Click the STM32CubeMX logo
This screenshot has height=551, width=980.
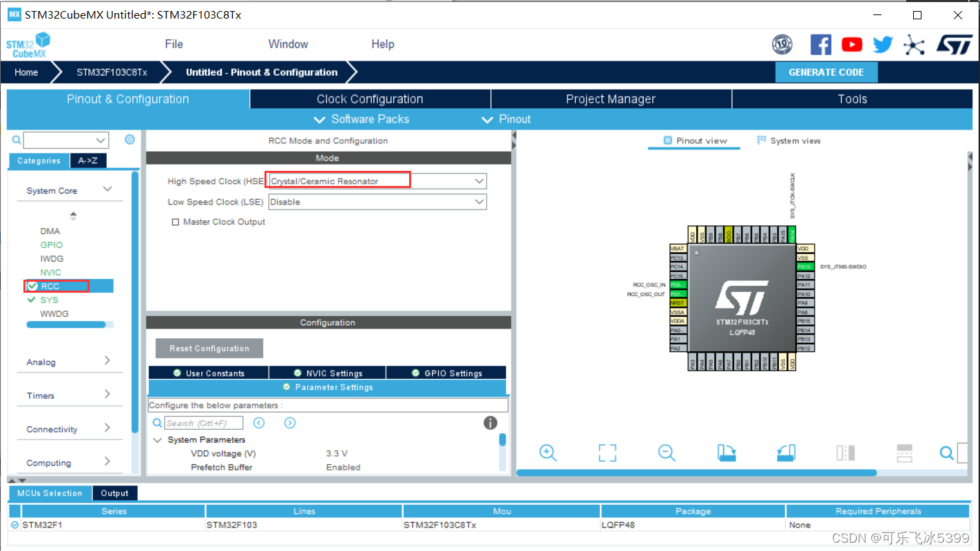[x=29, y=45]
